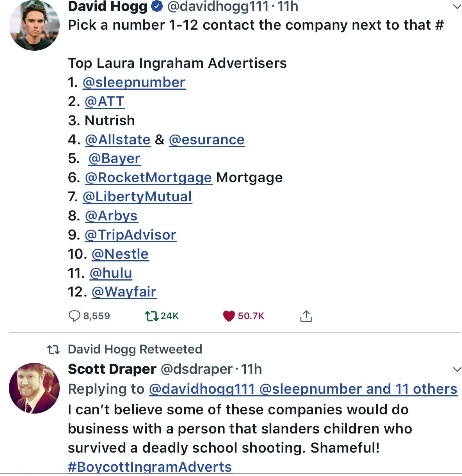The width and height of the screenshot is (462, 476).
Task: Open David Hogg's profile picture
Action: point(34,25)
